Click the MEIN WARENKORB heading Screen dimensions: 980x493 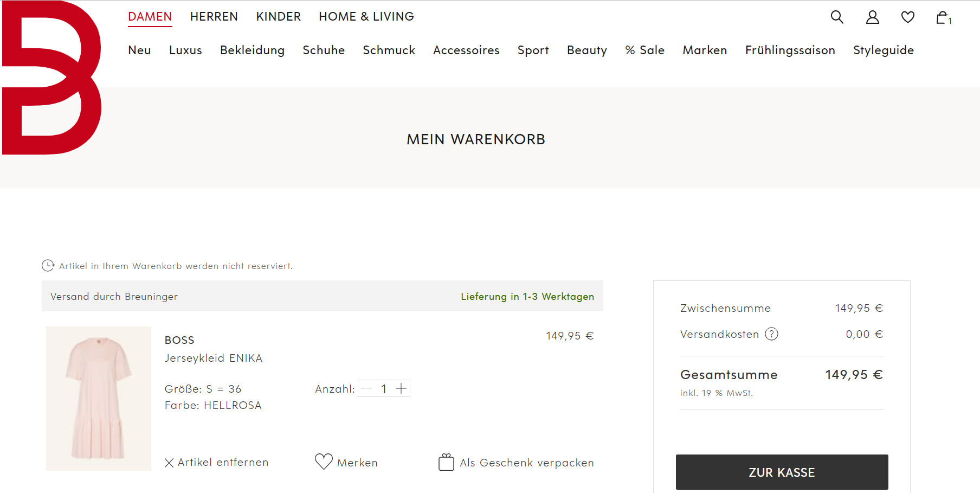pyautogui.click(x=476, y=139)
